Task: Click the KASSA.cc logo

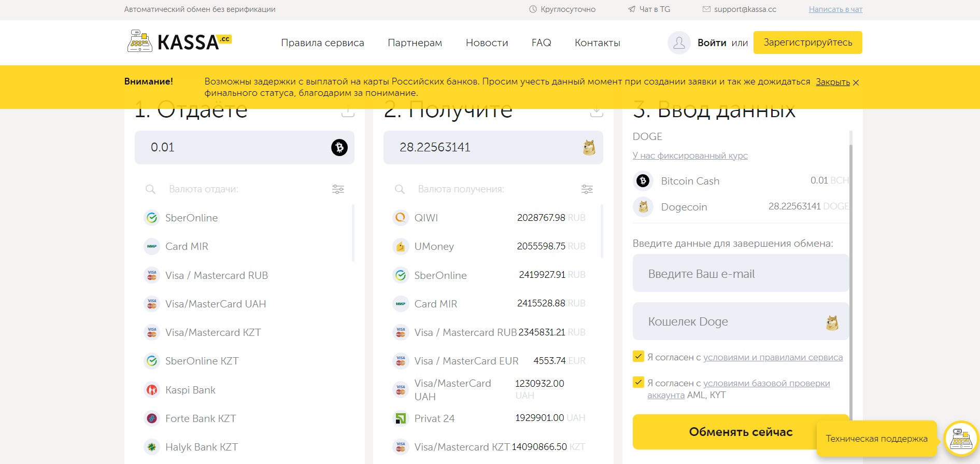Action: pyautogui.click(x=179, y=41)
